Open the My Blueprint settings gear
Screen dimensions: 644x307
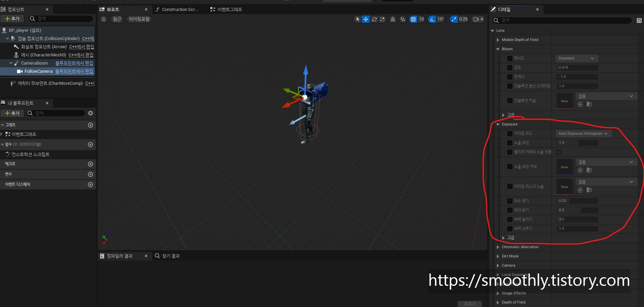coord(90,113)
